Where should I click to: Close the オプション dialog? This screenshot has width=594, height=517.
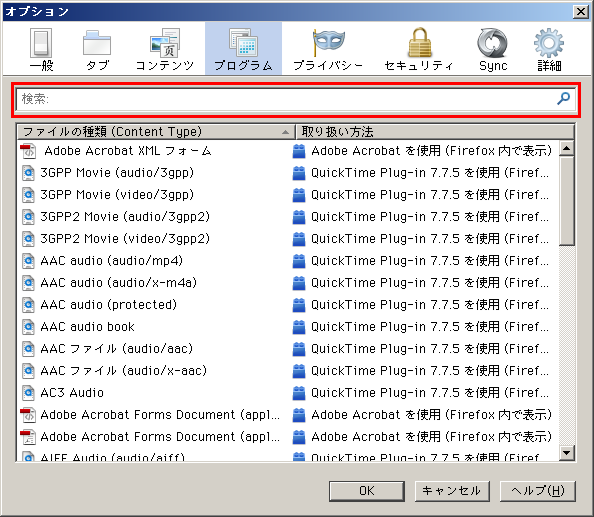[x=581, y=11]
